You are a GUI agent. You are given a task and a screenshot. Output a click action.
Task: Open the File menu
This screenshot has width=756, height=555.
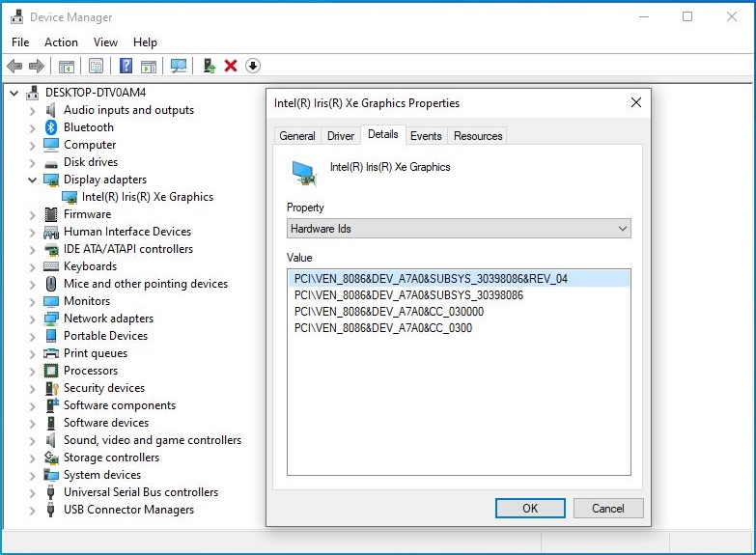click(x=20, y=42)
